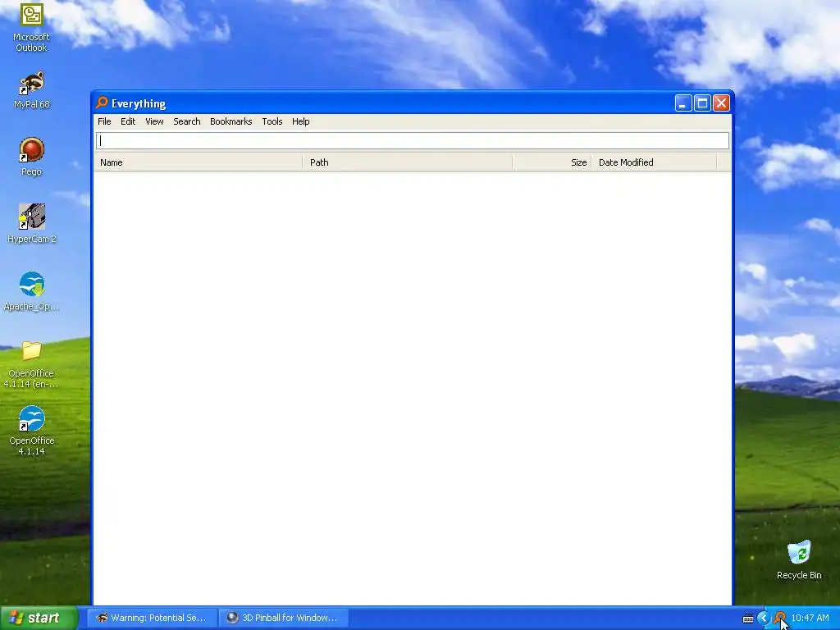Viewport: 840px width, 630px height.
Task: Click the Everything tray icon in system tray
Action: point(780,618)
